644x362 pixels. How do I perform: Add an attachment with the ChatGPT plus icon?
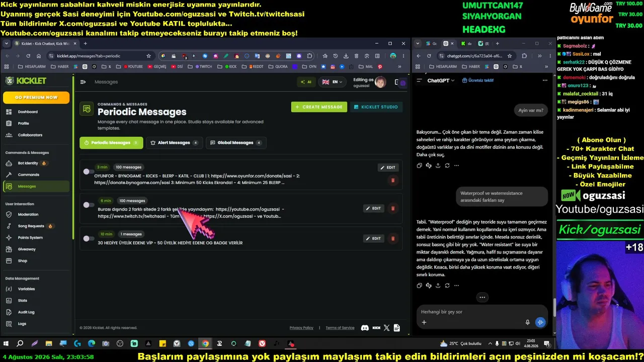[424, 322]
